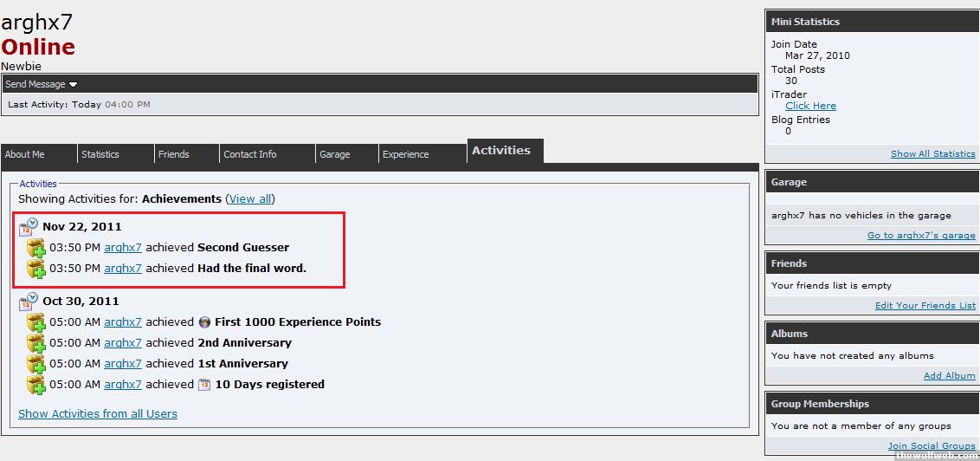
Task: Select the Garage tab
Action: point(335,154)
